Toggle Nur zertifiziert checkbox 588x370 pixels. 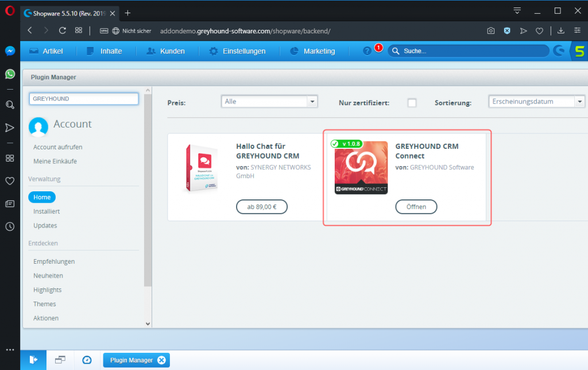coord(412,103)
